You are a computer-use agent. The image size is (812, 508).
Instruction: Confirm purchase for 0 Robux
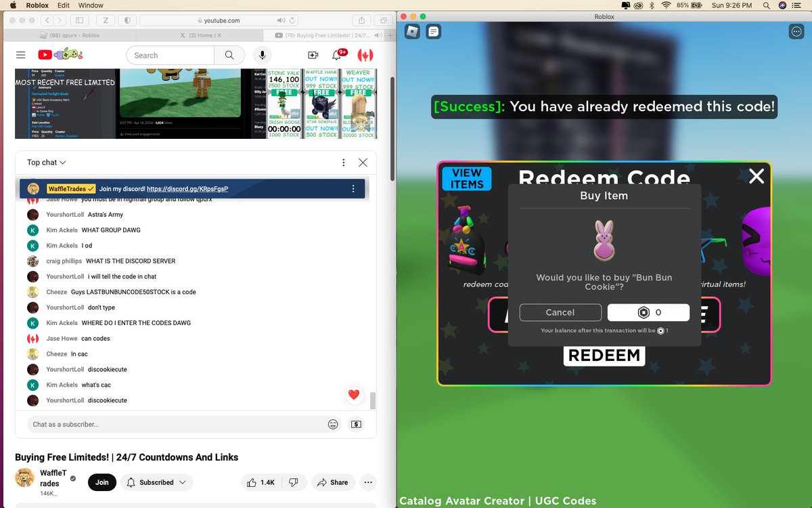(x=648, y=312)
